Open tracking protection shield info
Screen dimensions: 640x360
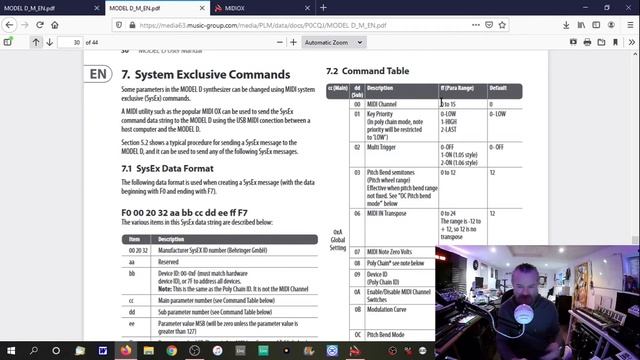(119, 25)
